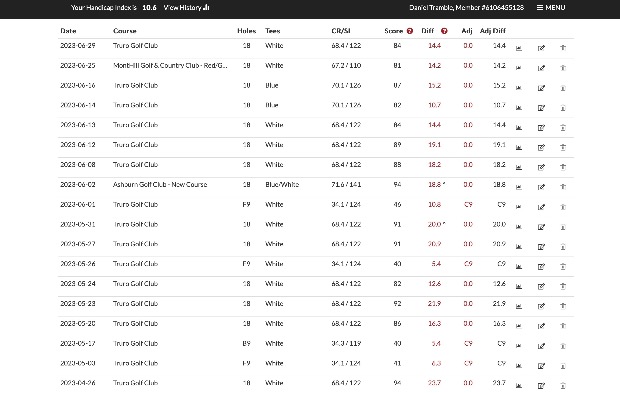This screenshot has height=393, width=620.
Task: Select the member name Daniel Tramble
Action: click(x=431, y=8)
